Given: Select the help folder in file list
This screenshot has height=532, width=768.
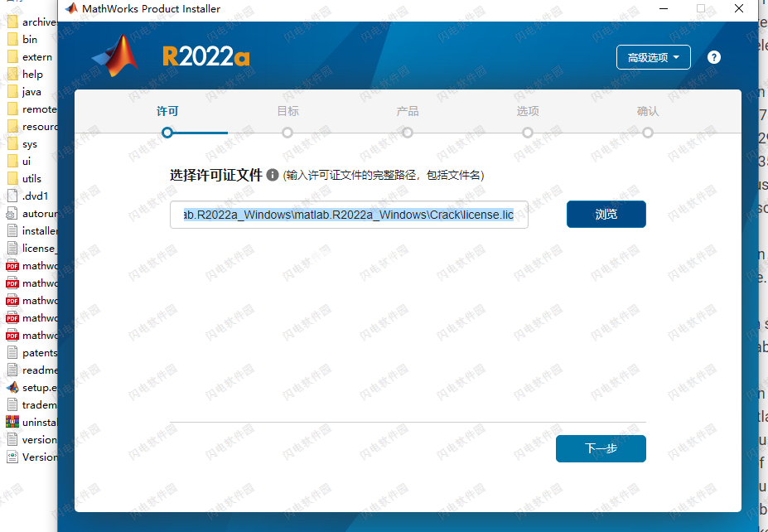Looking at the screenshot, I should click(26, 74).
